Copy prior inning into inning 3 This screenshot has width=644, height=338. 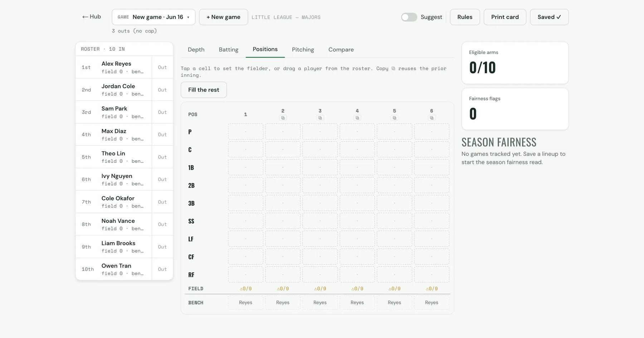(320, 118)
